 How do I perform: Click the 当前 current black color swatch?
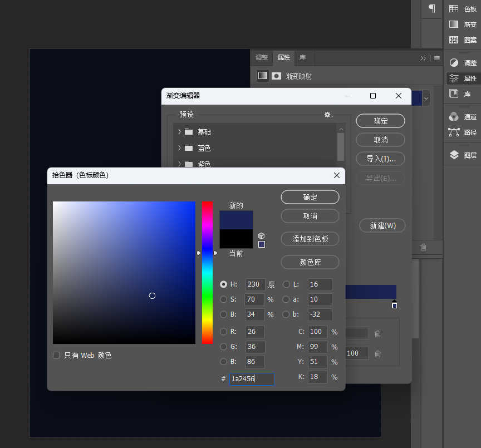click(236, 239)
